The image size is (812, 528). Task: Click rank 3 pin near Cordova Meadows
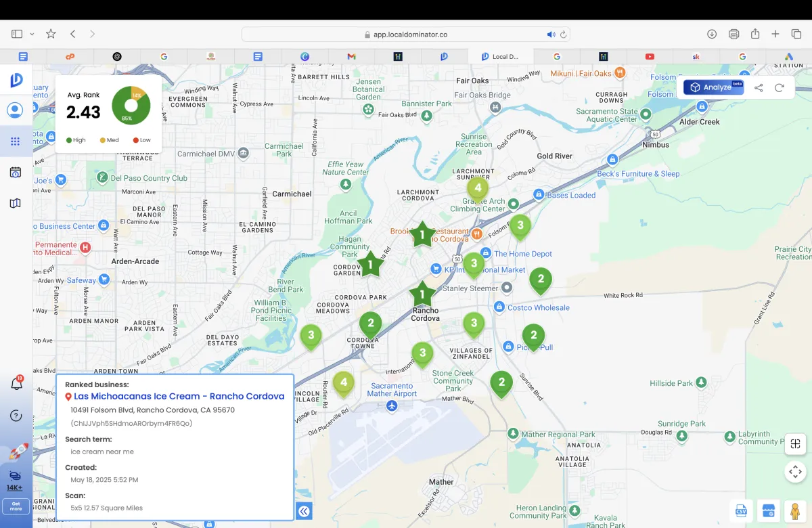coord(311,336)
